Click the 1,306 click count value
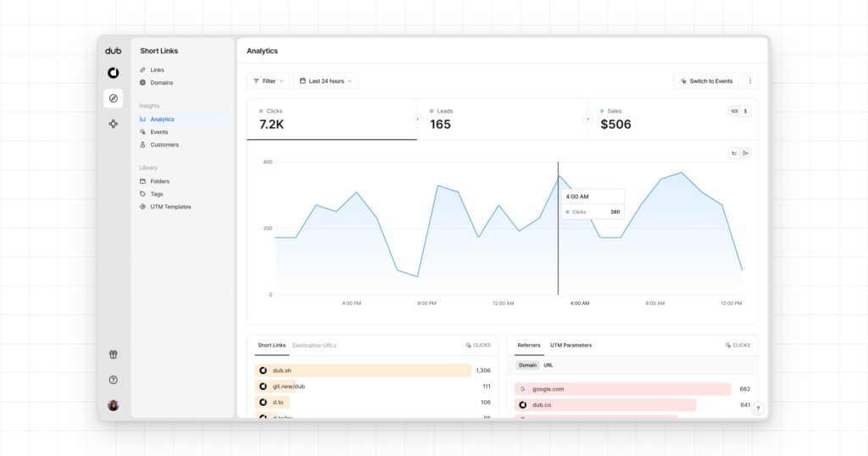This screenshot has width=868, height=456. click(482, 370)
